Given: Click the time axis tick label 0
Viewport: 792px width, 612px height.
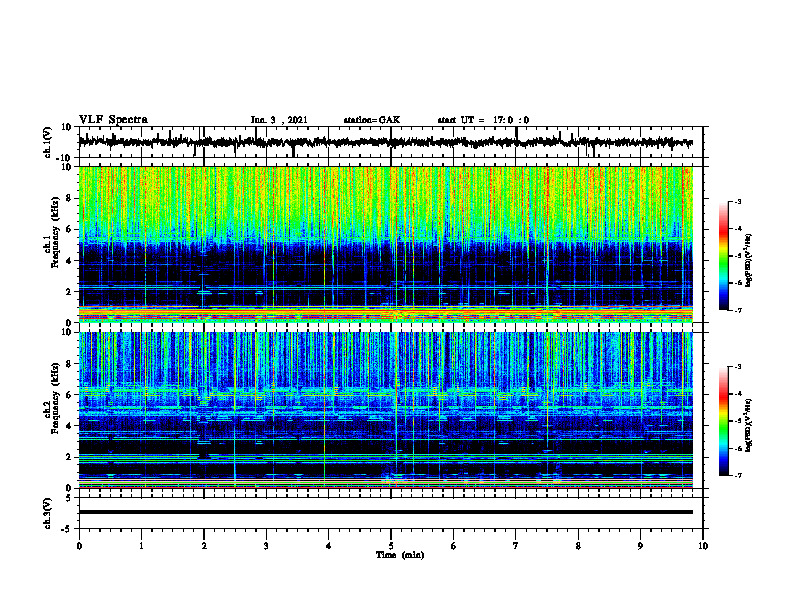Looking at the screenshot, I should (79, 546).
